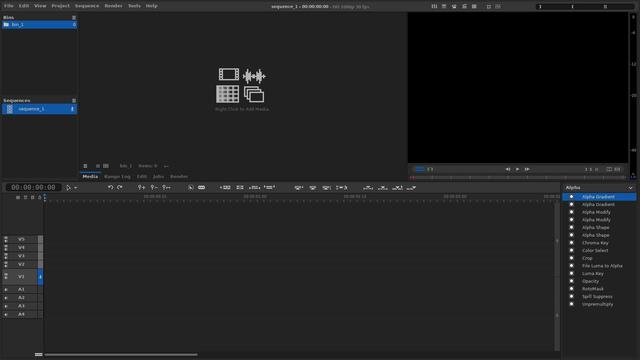
Task: Zoom out of the timeline
Action: pyautogui.click(x=154, y=187)
